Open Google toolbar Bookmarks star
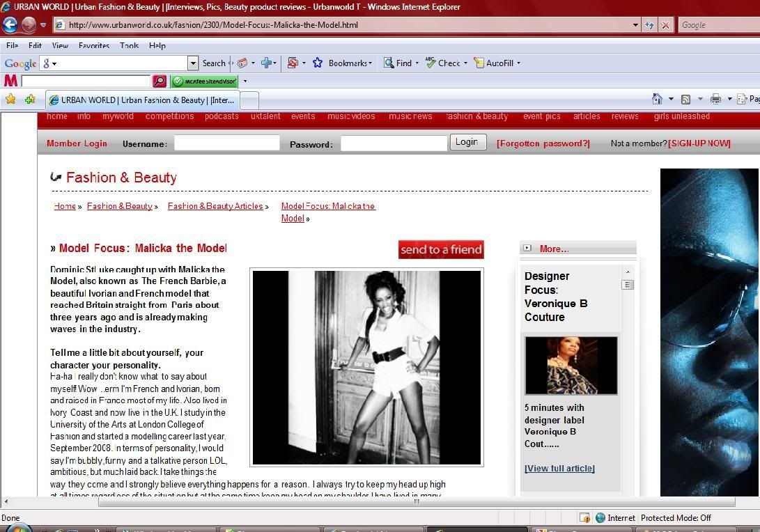This screenshot has width=760, height=532. coord(318,63)
